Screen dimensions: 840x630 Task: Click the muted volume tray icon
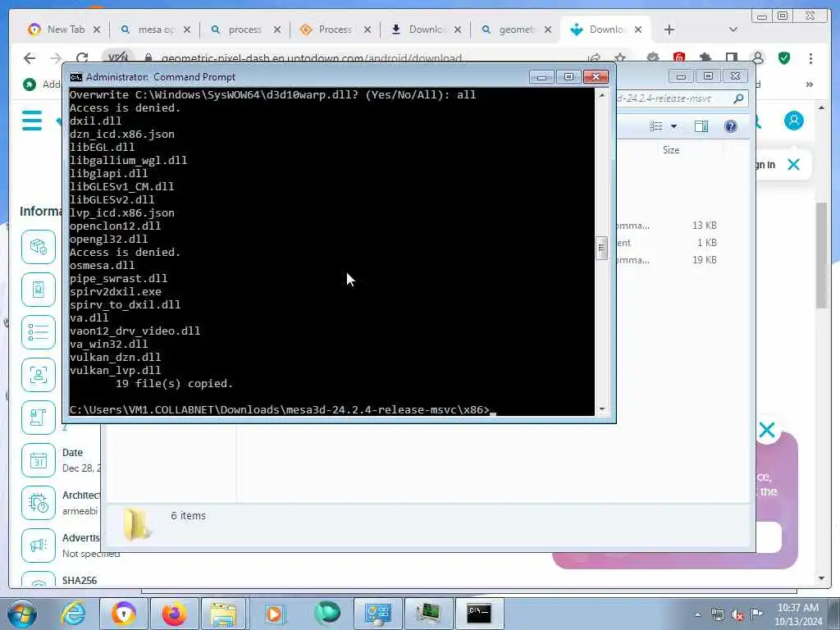point(737,615)
